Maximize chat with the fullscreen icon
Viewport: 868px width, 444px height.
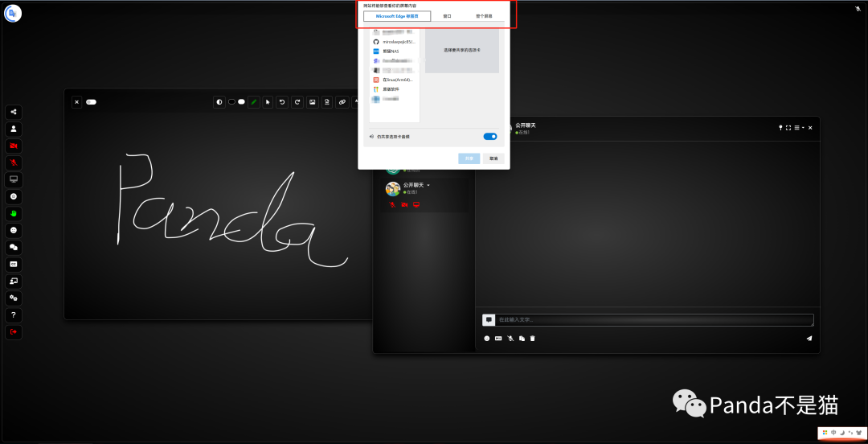tap(788, 128)
